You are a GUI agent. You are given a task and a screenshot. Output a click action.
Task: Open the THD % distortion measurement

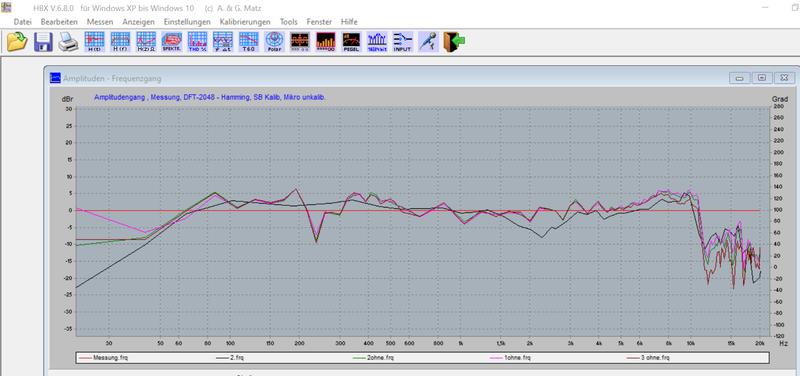(197, 41)
